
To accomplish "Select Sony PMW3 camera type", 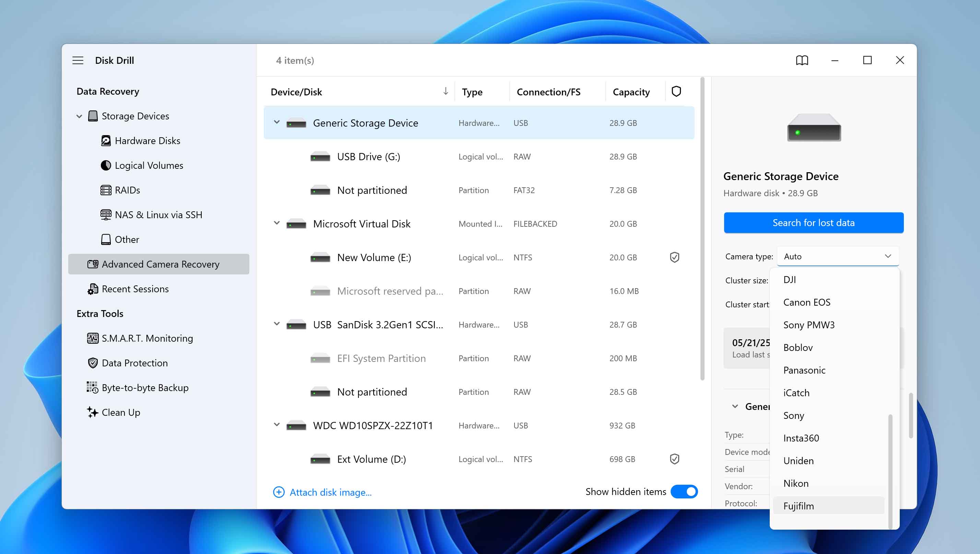I will pos(829,325).
